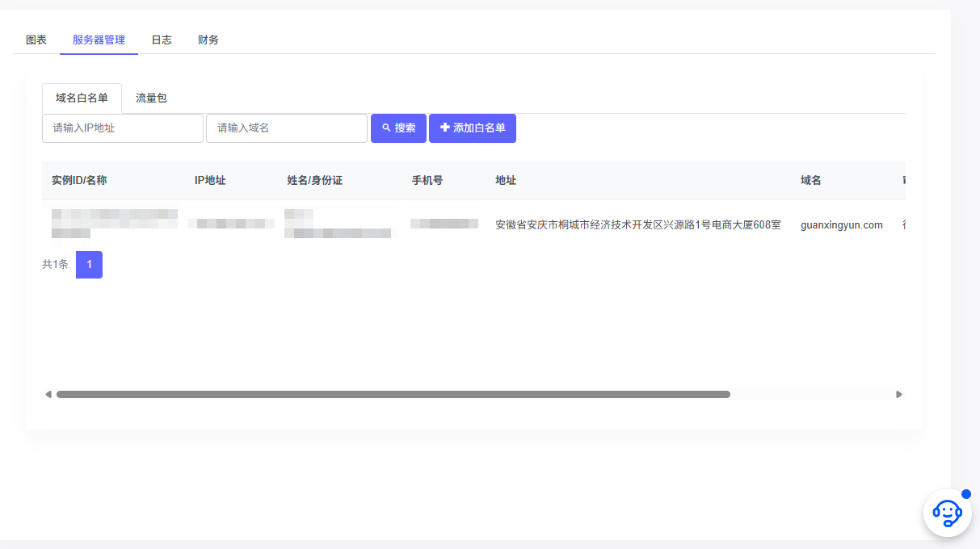The height and width of the screenshot is (549, 980).
Task: Click the right arrow of the horizontal scrollbar
Action: [x=898, y=394]
